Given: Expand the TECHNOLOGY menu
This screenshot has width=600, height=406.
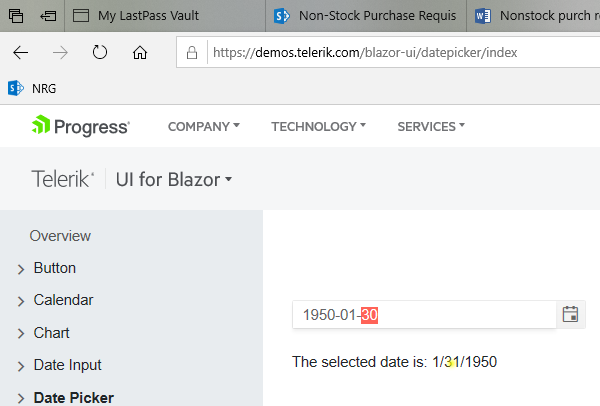Looking at the screenshot, I should point(318,127).
